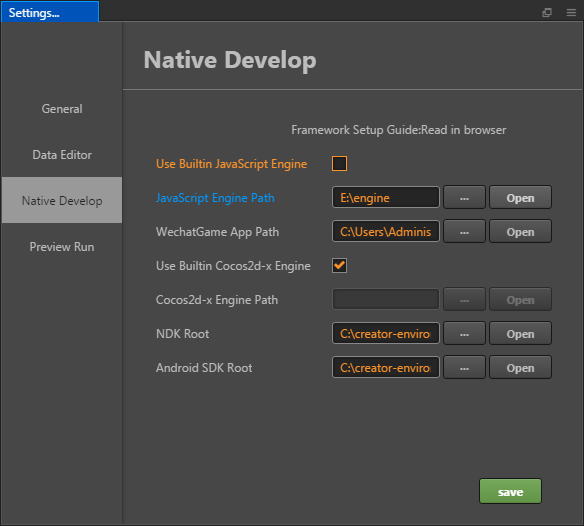Click the panel popout icon at top right
The height and width of the screenshot is (526, 584).
547,13
